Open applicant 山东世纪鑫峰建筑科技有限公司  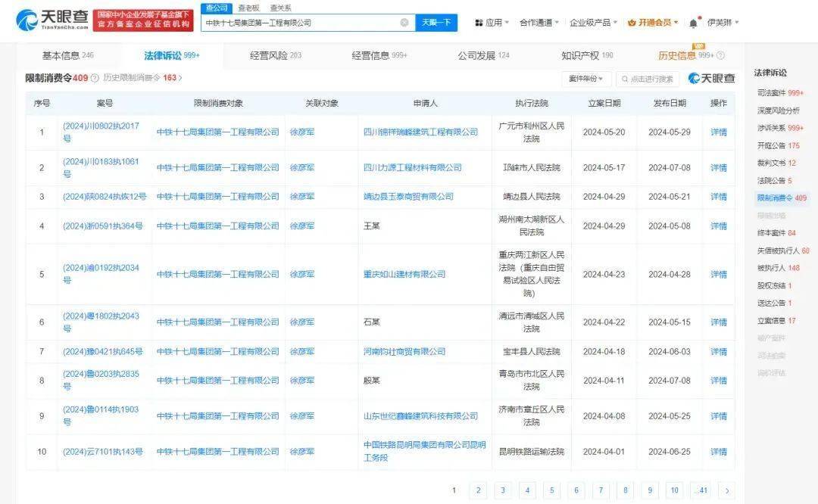[x=420, y=416]
